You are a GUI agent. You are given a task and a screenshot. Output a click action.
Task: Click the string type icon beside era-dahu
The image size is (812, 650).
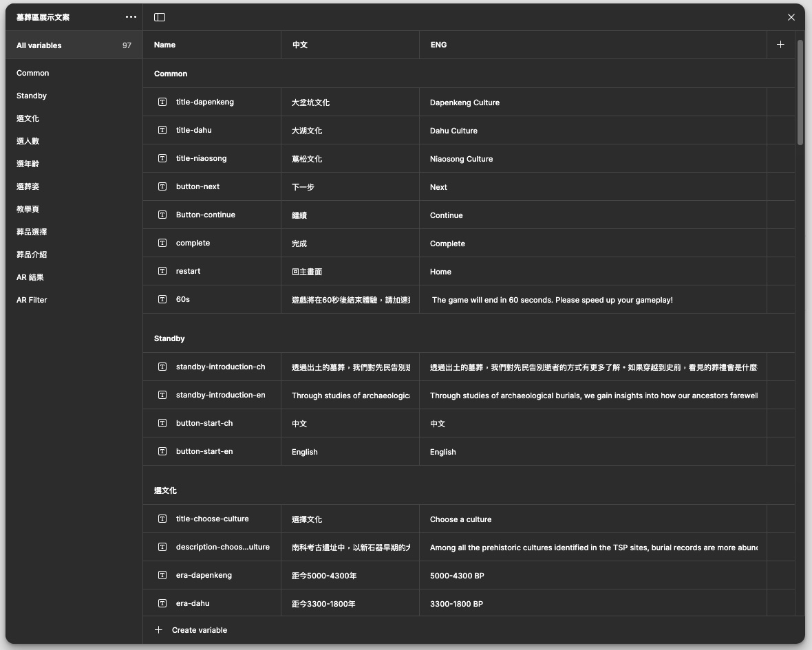point(162,603)
